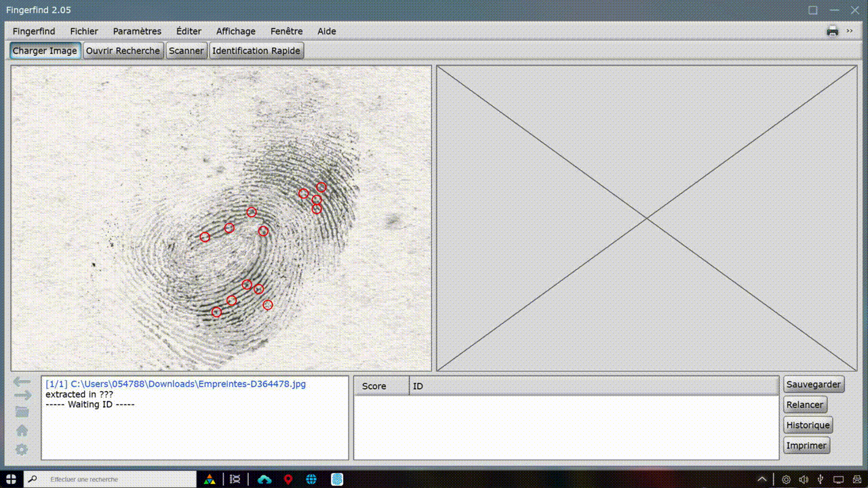Click the cloud icon in the taskbar

(264, 479)
